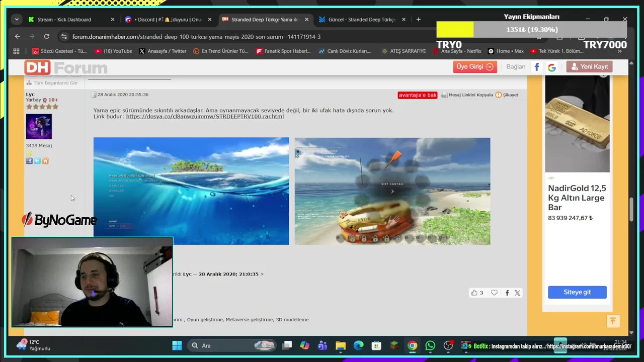
Task: Report the post with Şikayet
Action: (507, 95)
